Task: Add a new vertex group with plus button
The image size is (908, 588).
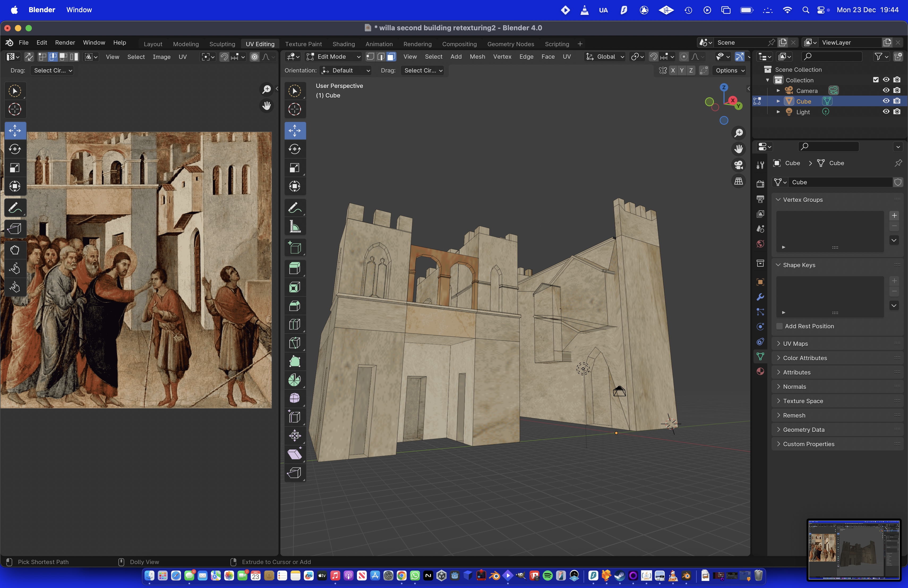Action: (x=894, y=216)
